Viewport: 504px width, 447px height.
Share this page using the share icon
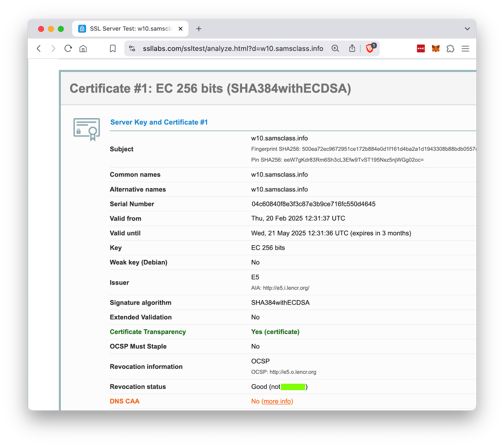pyautogui.click(x=352, y=48)
